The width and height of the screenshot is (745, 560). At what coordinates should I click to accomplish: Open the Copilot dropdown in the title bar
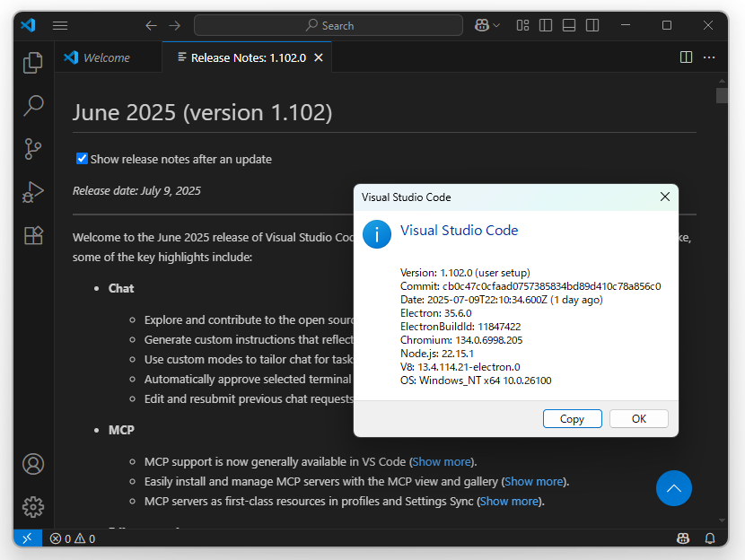(486, 25)
